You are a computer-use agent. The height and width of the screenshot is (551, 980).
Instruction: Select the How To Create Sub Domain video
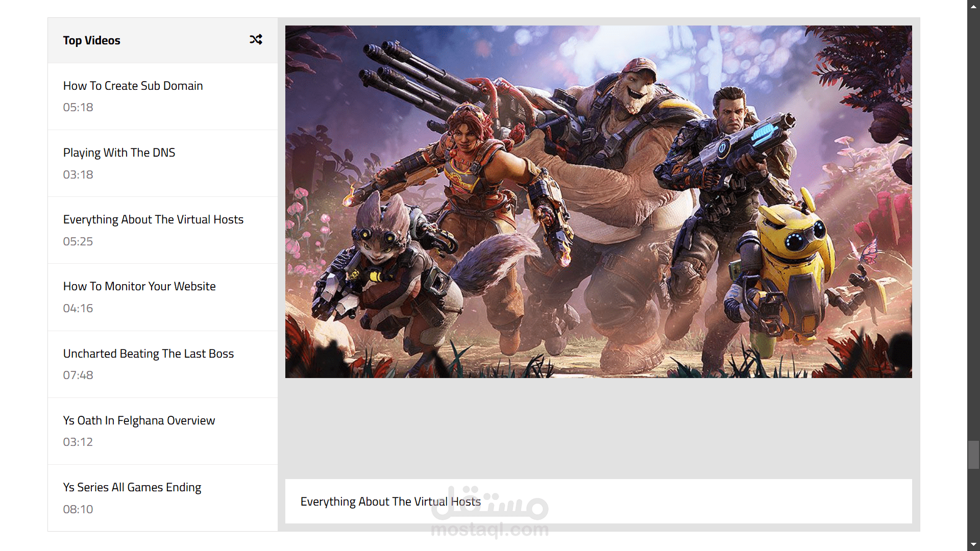(x=133, y=86)
